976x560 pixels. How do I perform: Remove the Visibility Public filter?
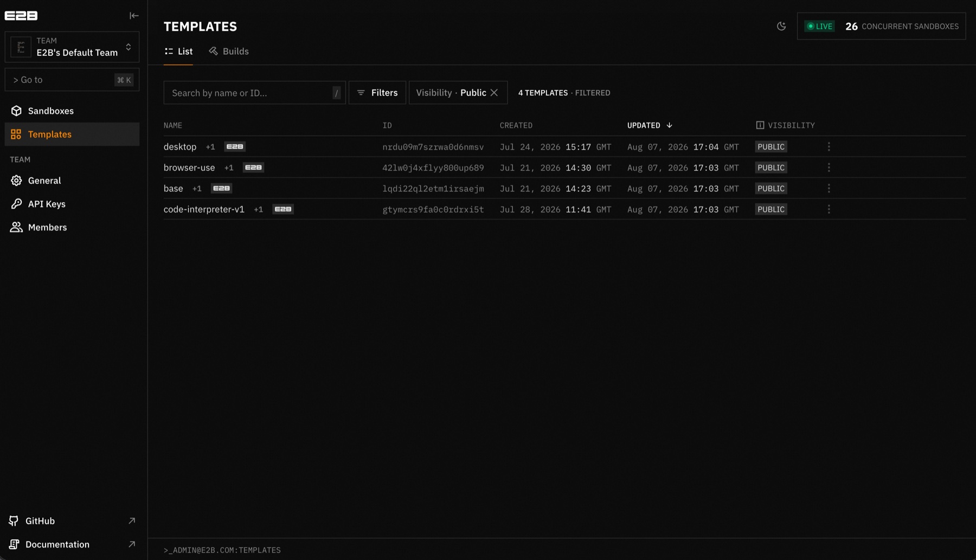494,93
